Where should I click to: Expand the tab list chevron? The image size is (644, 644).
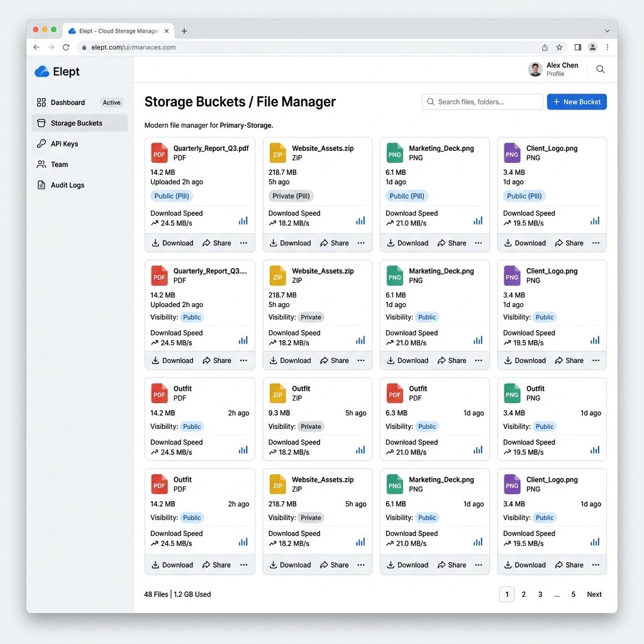607,31
